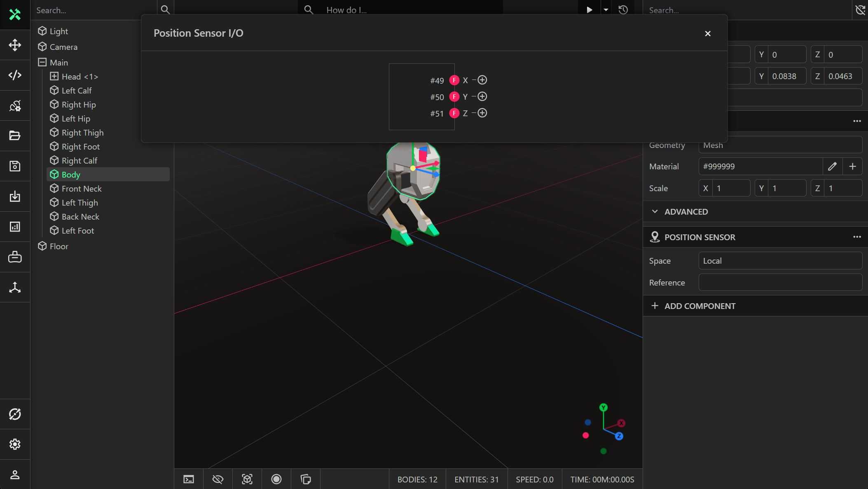Open the Position Sensor options menu
Image resolution: width=868 pixels, height=489 pixels.
pyautogui.click(x=857, y=237)
